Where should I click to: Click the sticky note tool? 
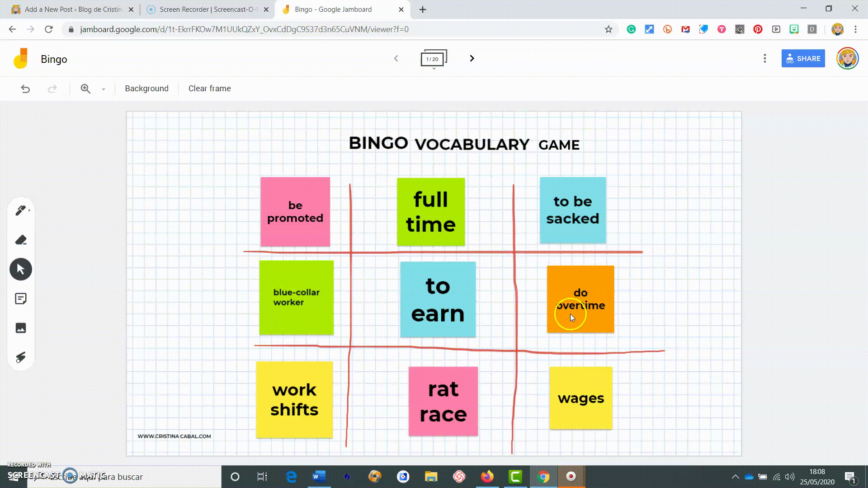coord(21,299)
